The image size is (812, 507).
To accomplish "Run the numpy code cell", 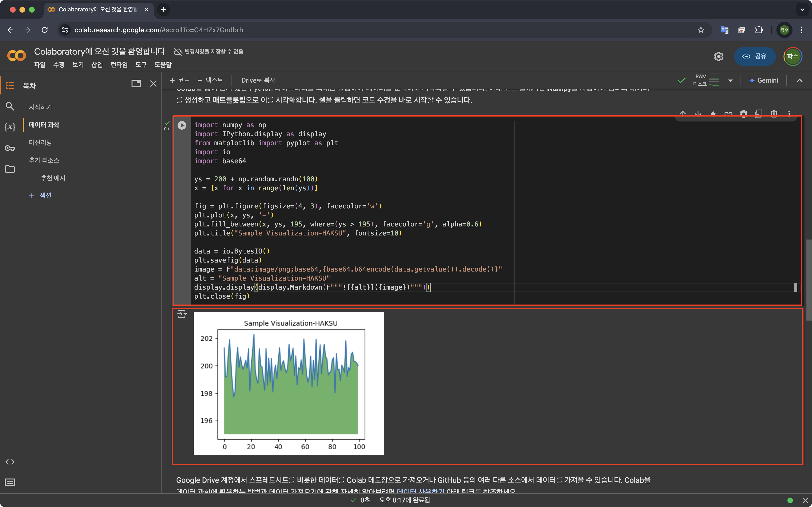I will point(182,125).
